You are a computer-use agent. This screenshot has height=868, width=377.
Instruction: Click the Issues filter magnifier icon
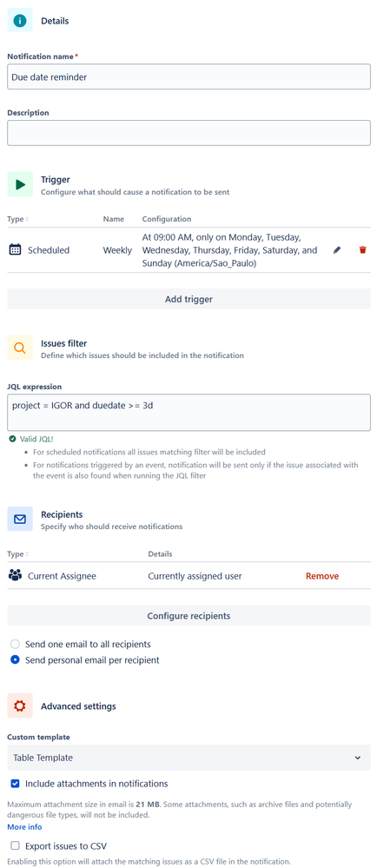tap(20, 348)
